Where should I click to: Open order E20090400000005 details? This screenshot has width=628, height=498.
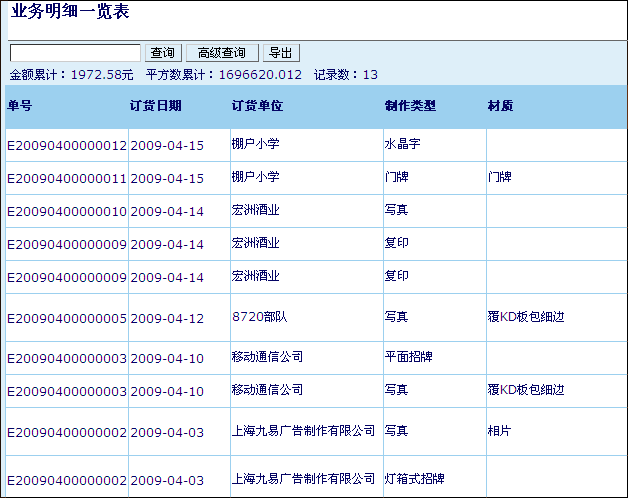point(67,318)
